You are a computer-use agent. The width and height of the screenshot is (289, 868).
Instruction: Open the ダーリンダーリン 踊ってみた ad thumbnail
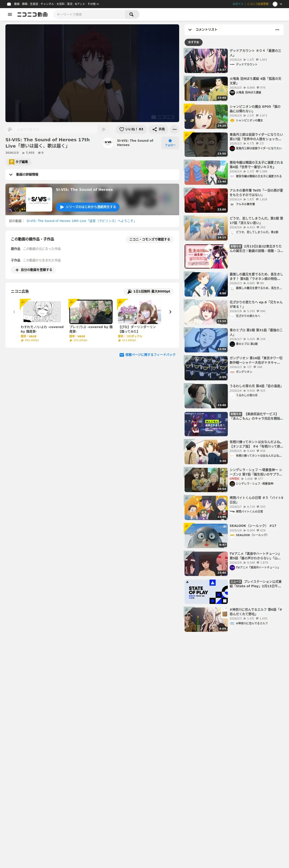[139, 312]
